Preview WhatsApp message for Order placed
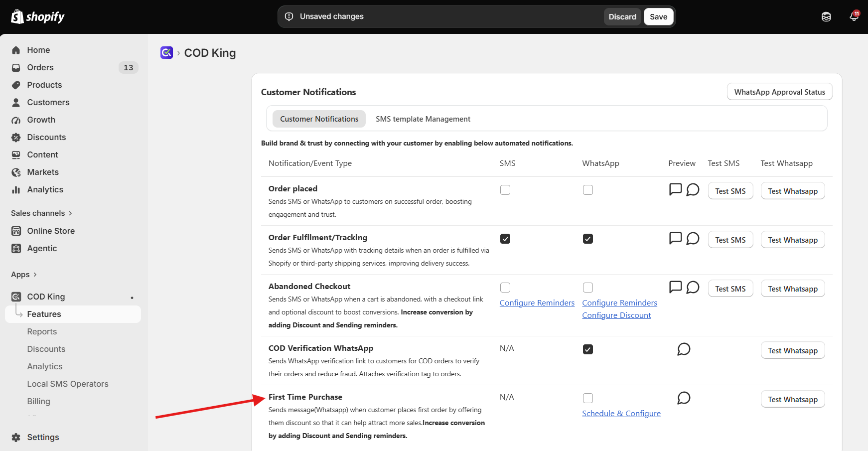Image resolution: width=868 pixels, height=451 pixels. click(693, 189)
